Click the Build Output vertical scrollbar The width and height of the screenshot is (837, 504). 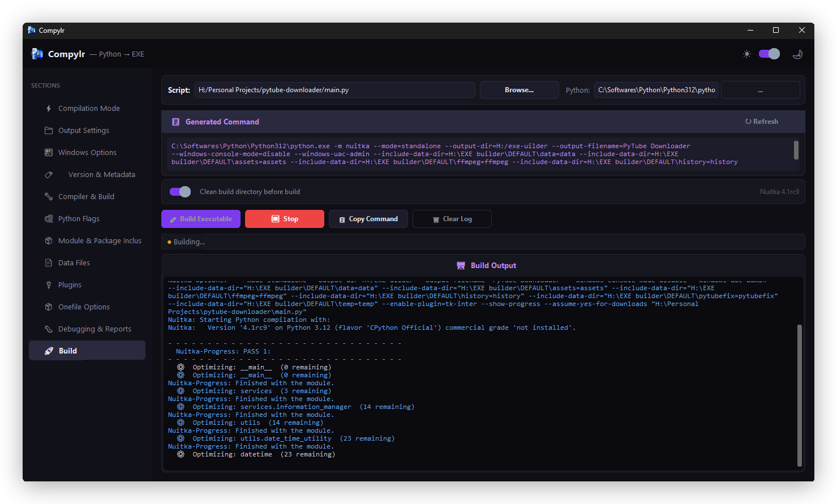pyautogui.click(x=800, y=395)
